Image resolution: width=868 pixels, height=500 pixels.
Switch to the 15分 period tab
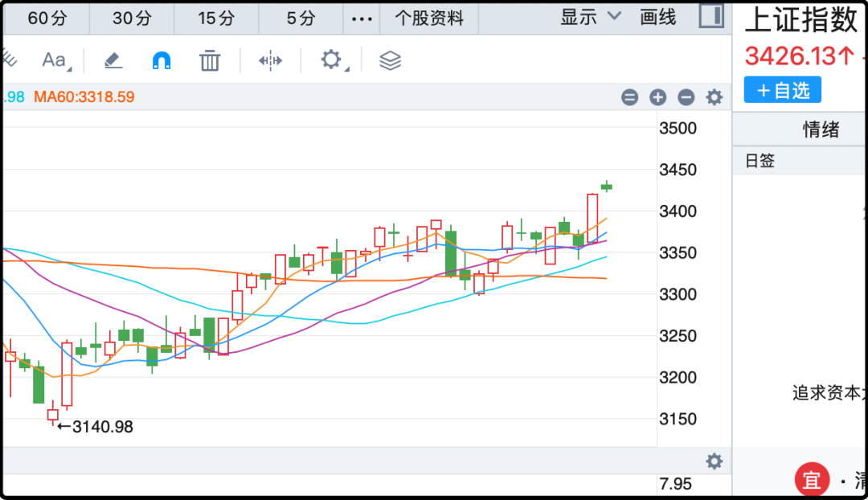pyautogui.click(x=216, y=18)
